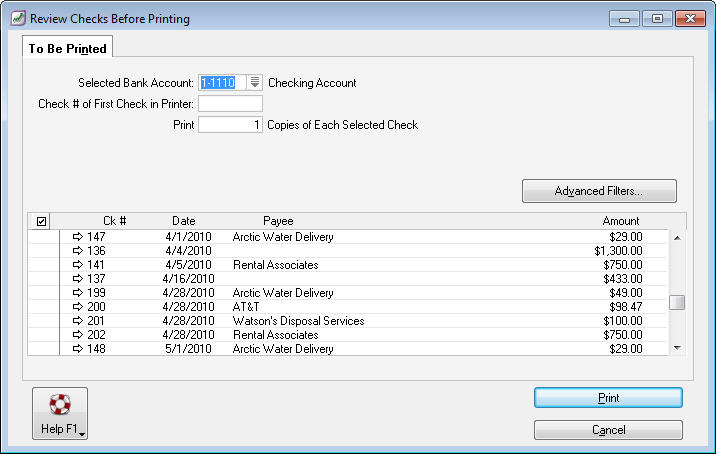716x454 pixels.
Task: Select the $98.47 amount
Action: (x=626, y=306)
